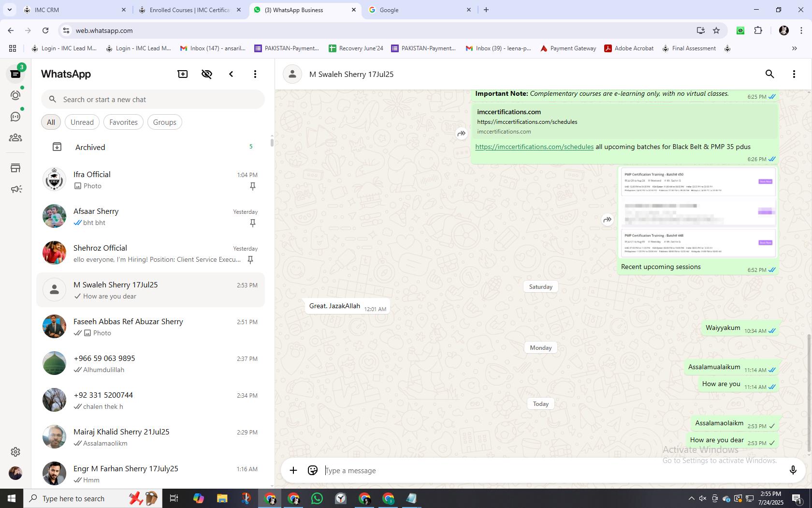The width and height of the screenshot is (812, 508).
Task: Bookmark this page with star icon
Action: click(716, 30)
